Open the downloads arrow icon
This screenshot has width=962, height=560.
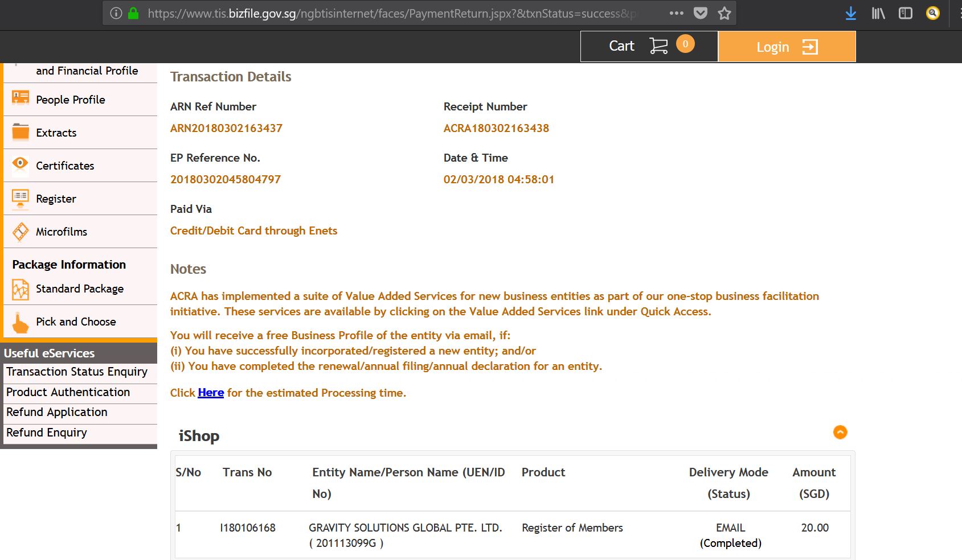pos(851,13)
